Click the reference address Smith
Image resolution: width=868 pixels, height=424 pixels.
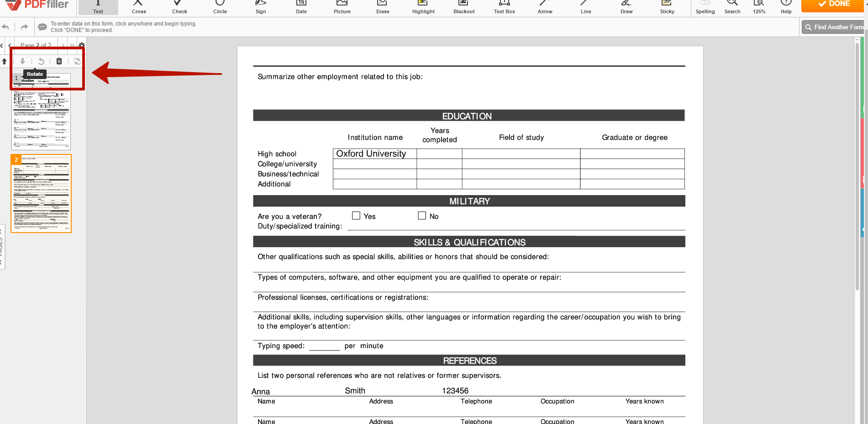(355, 391)
